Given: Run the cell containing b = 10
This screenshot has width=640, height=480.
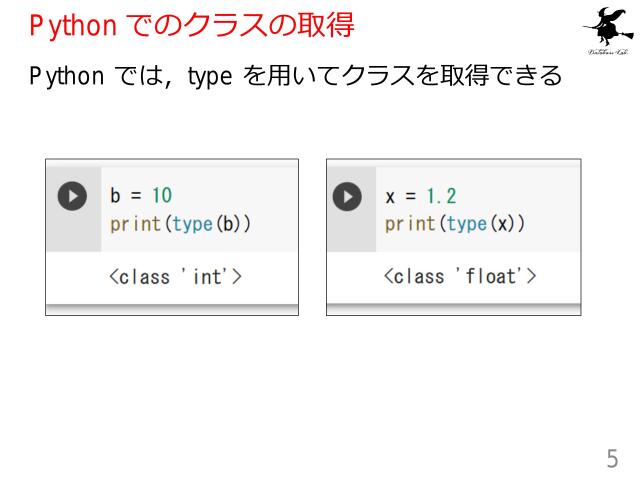Looking at the screenshot, I should (72, 196).
